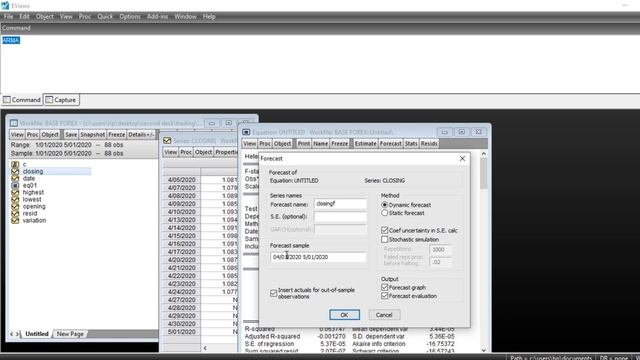Click the 4/24/2020 row in Series window
640x360 pixels.
click(x=200, y=292)
